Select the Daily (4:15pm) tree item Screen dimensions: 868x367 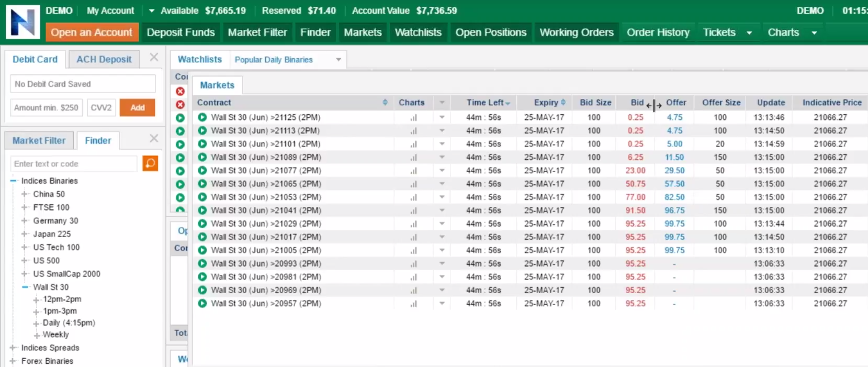[x=69, y=322]
